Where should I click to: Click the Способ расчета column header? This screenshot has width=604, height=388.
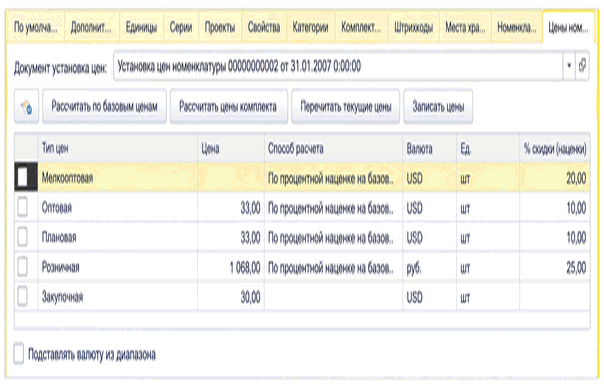[333, 148]
